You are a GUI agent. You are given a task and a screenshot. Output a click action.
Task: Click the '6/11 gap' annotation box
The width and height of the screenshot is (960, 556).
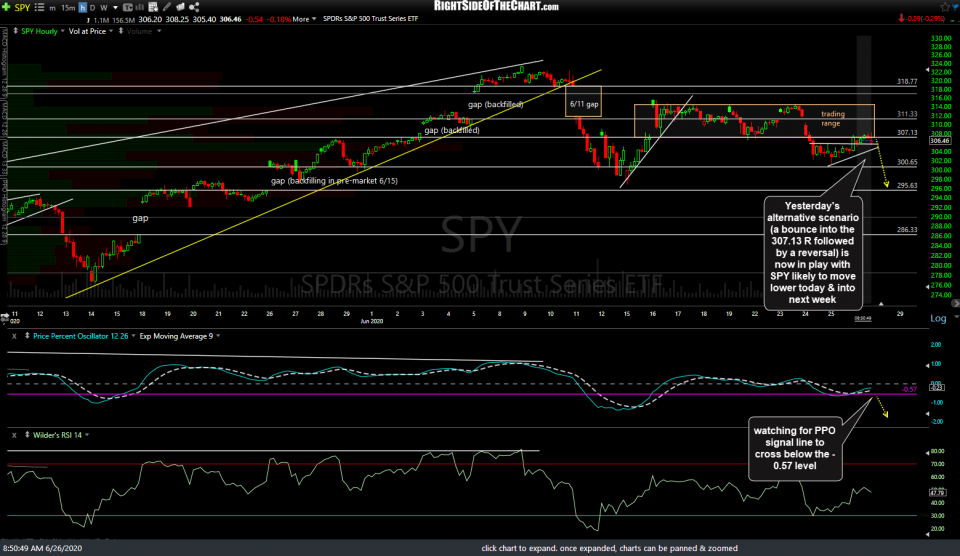[x=583, y=102]
